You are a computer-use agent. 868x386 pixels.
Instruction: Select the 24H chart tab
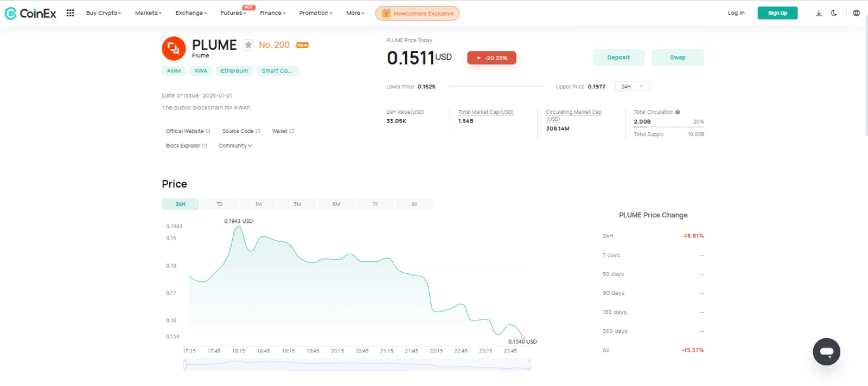point(180,204)
